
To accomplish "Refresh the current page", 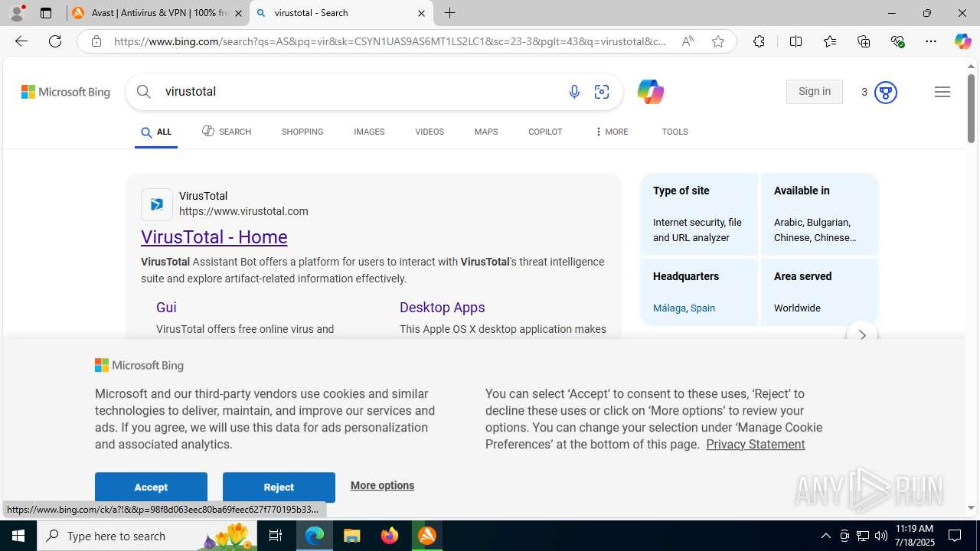I will click(55, 41).
